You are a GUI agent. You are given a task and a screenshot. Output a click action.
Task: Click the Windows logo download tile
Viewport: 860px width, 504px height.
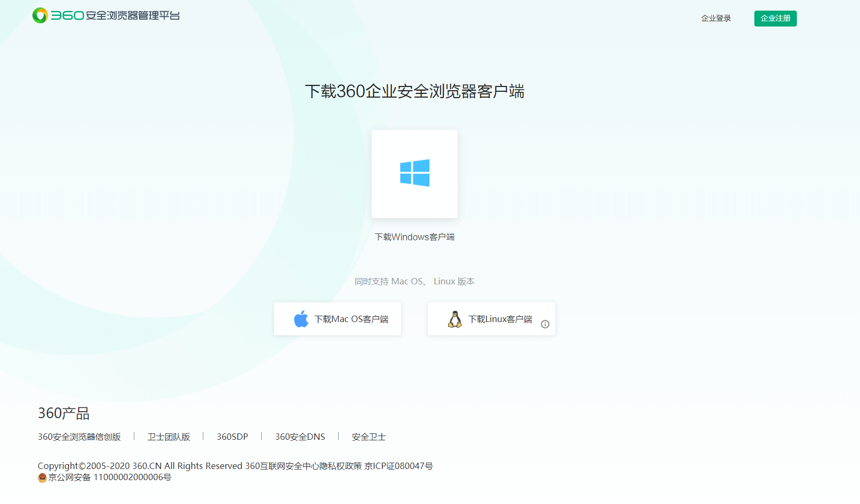click(x=415, y=174)
